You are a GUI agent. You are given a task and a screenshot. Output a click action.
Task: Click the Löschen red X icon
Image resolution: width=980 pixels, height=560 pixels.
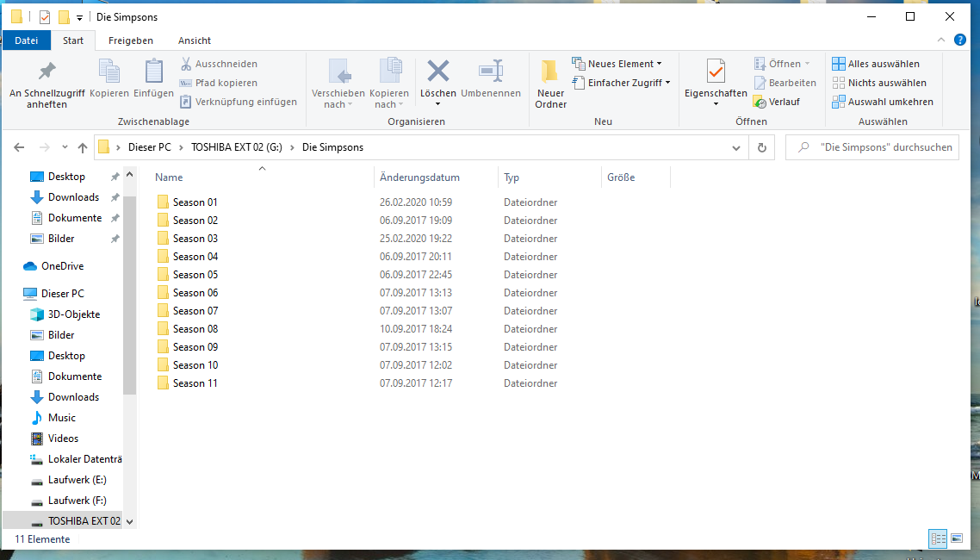pos(438,71)
